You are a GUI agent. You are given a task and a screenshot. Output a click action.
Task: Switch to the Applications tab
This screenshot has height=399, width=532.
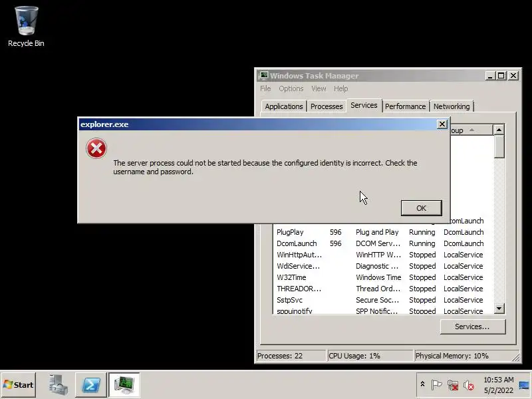284,106
